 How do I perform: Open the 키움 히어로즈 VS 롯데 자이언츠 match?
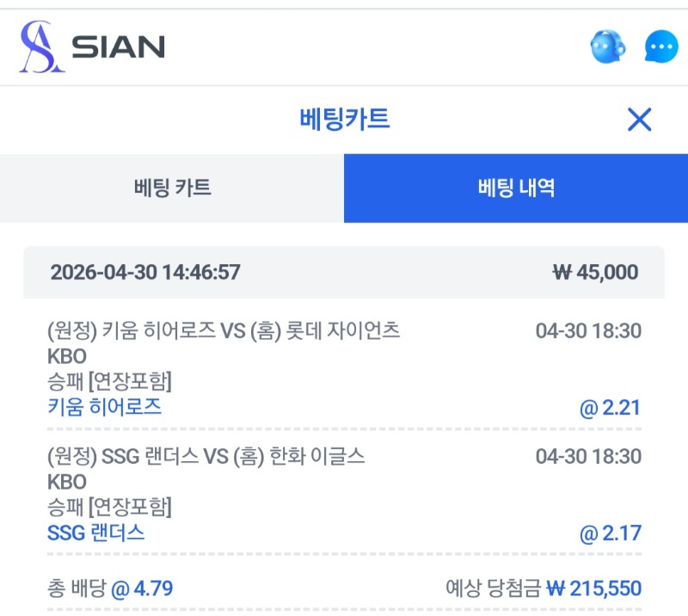(x=224, y=330)
